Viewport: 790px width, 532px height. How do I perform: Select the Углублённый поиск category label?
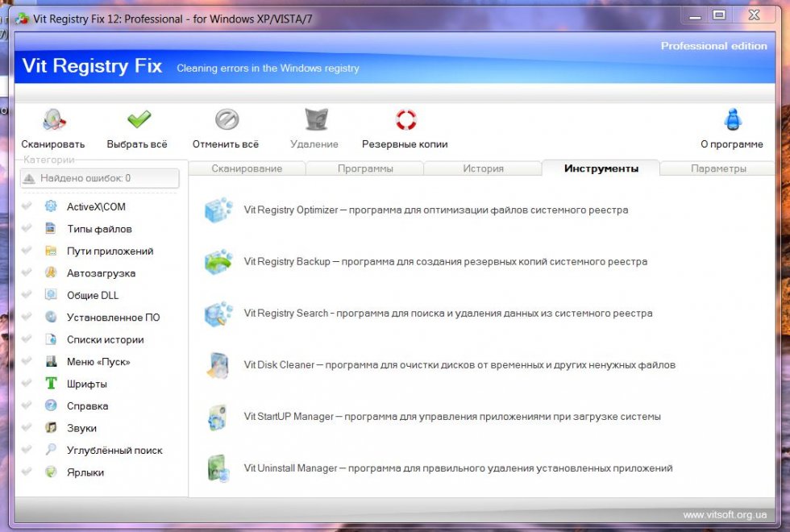(x=114, y=451)
